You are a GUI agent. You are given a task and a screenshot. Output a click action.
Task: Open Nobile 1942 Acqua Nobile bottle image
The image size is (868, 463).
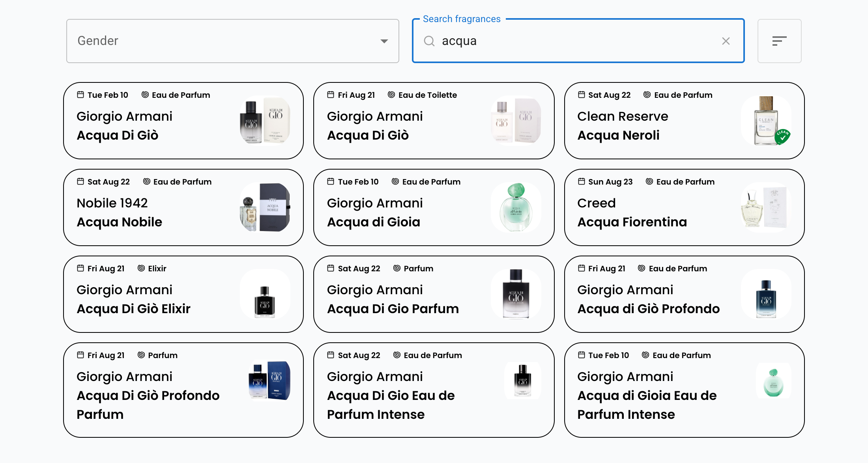(265, 207)
